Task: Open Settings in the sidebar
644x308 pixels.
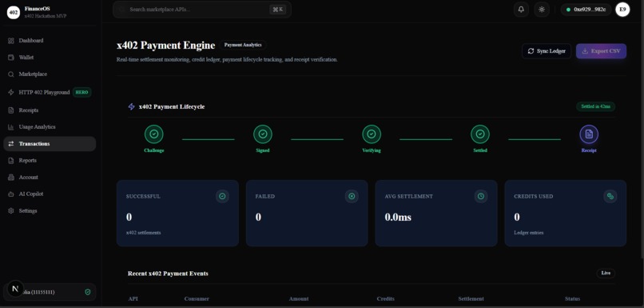Action: [50, 211]
